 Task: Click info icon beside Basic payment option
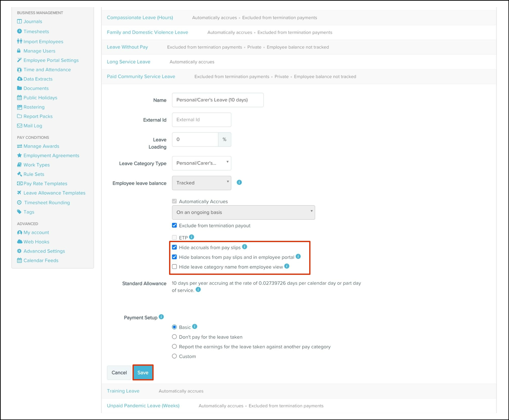click(x=195, y=327)
